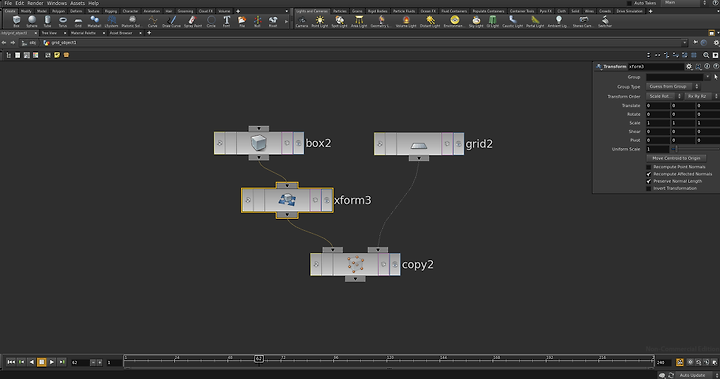Open the Main takes dropdown
The width and height of the screenshot is (720, 379).
pos(685,3)
